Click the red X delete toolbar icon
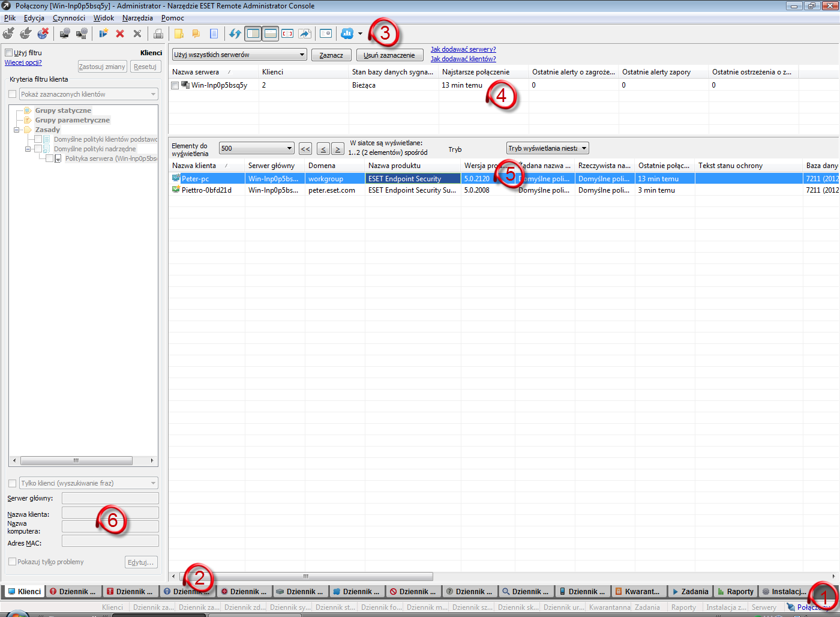840x617 pixels. [120, 34]
